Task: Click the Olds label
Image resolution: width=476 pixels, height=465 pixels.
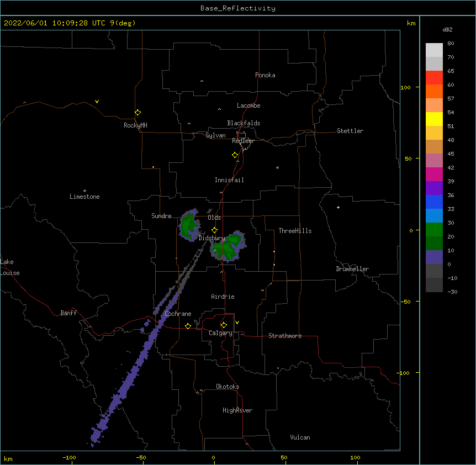Action: point(214,218)
